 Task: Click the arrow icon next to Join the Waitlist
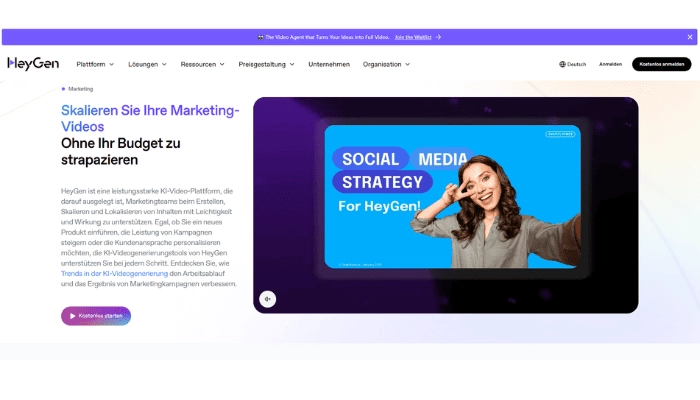coord(438,37)
